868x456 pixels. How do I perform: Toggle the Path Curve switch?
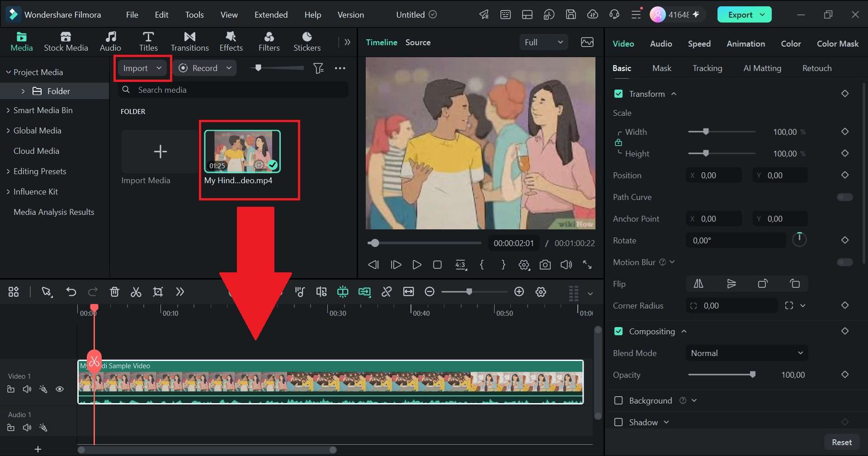pyautogui.click(x=844, y=197)
